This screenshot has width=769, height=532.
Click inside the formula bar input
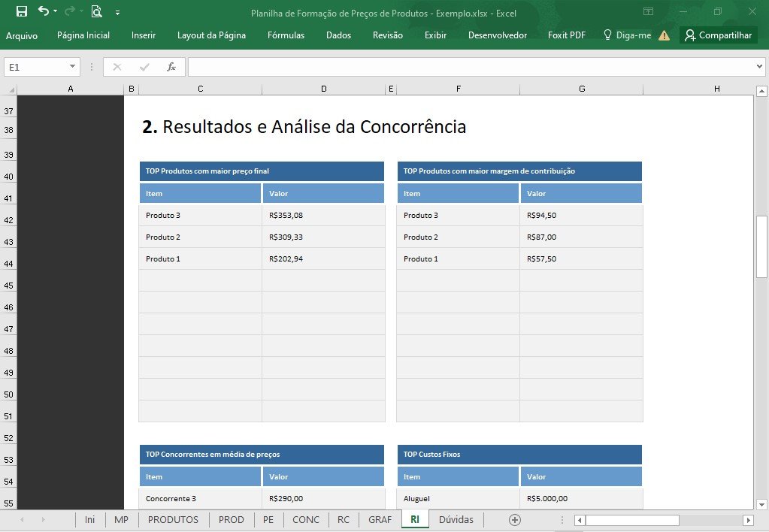coord(471,67)
